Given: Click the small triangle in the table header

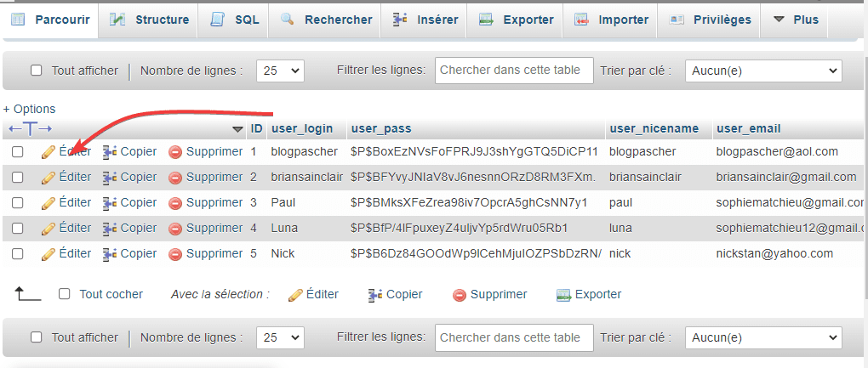Looking at the screenshot, I should (x=237, y=129).
